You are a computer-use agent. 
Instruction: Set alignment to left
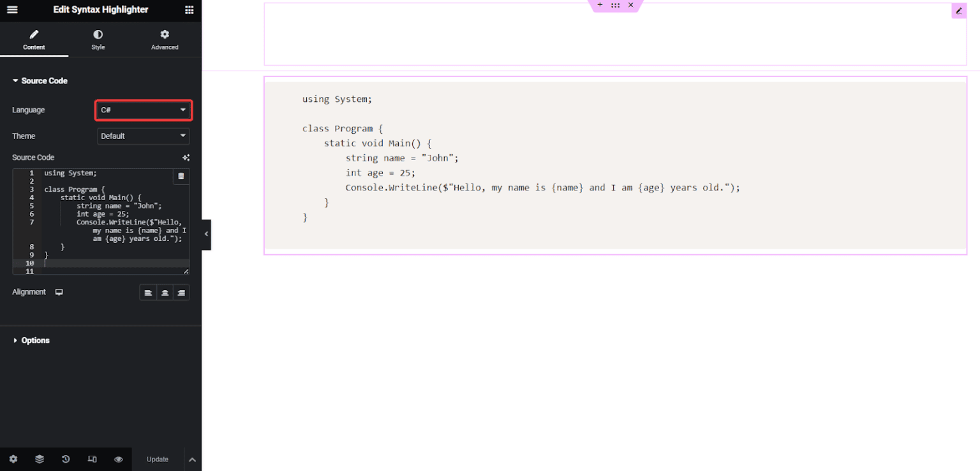(148, 293)
